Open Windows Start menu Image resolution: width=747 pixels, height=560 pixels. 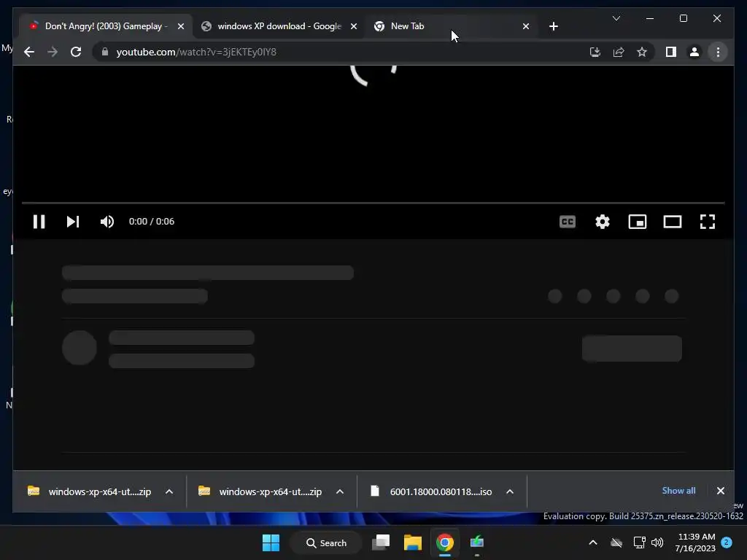click(271, 542)
